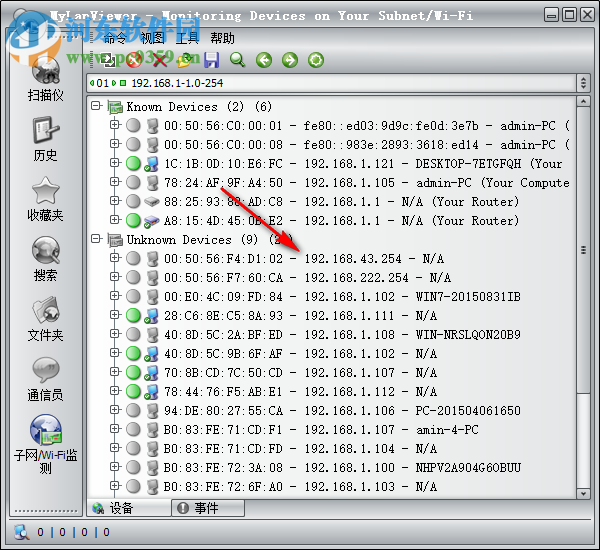Click computer icon of 78:44:76:F5:AB:E1 row
The height and width of the screenshot is (550, 600).
pyautogui.click(x=152, y=392)
